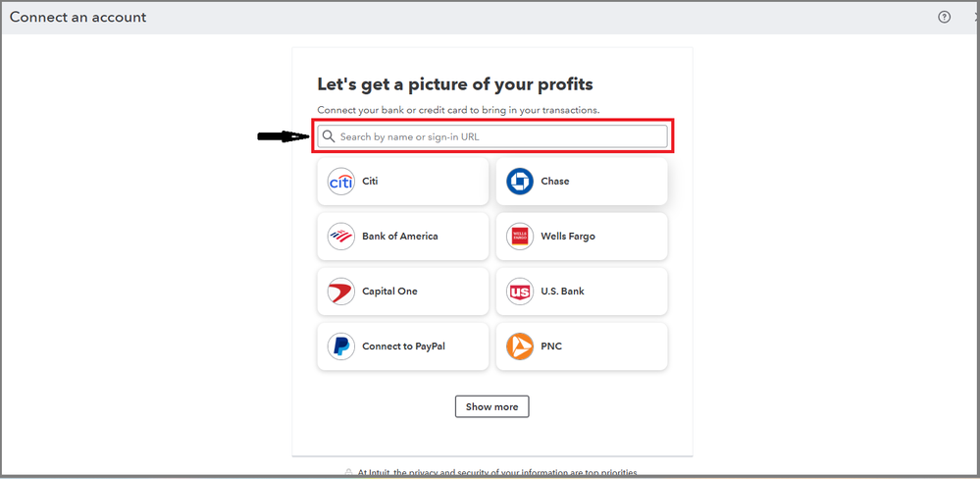This screenshot has height=479, width=980.
Task: Click the PNC bank logo icon
Action: (x=520, y=346)
